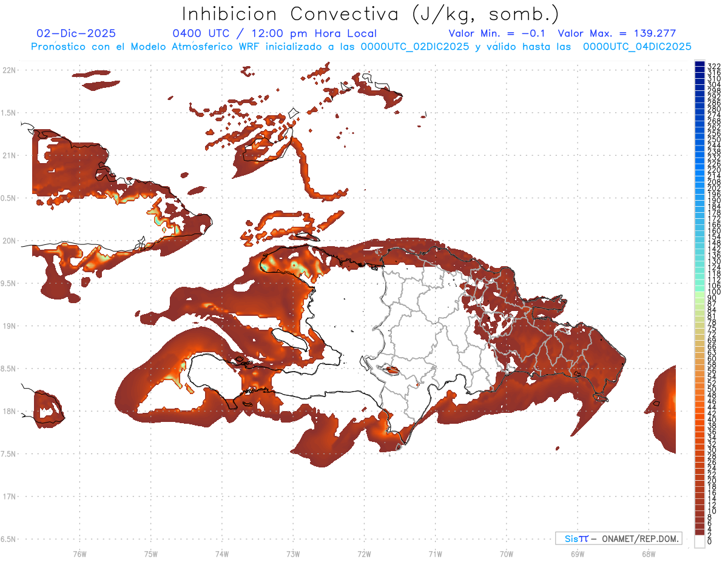Click the '9.5N' latitude label
728x562 pixels.
[8, 283]
